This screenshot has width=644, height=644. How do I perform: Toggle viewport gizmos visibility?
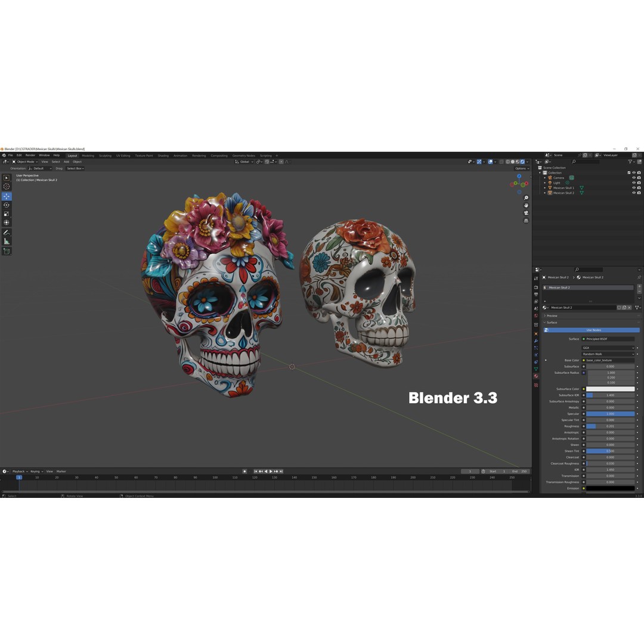(x=479, y=162)
